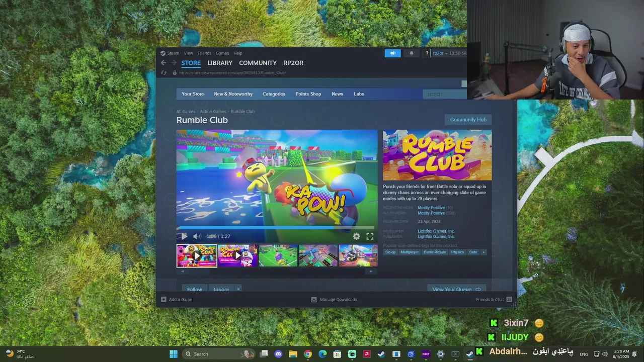Open Steam announcements megaphone button
Image resolution: width=644 pixels, height=362 pixels.
pos(393,53)
